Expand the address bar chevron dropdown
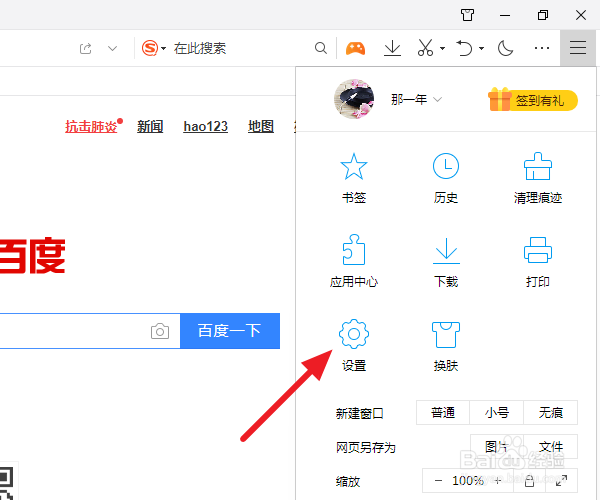The height and width of the screenshot is (500, 600). [x=112, y=49]
